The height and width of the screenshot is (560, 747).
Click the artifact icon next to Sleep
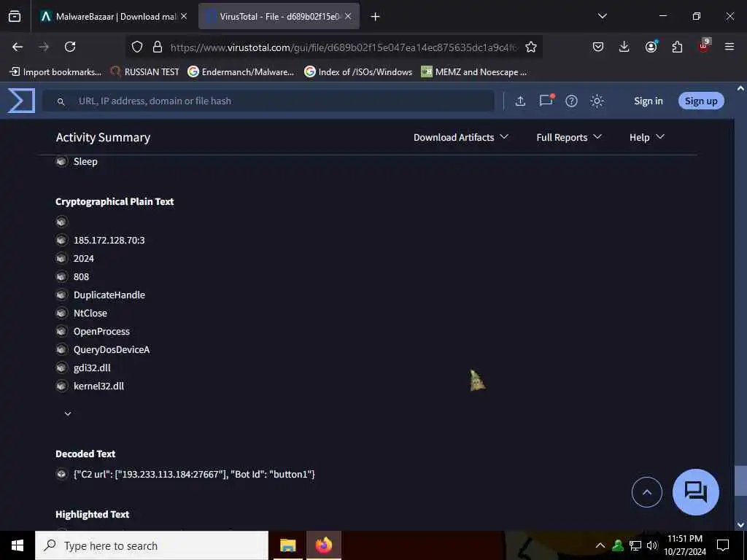pyautogui.click(x=61, y=161)
